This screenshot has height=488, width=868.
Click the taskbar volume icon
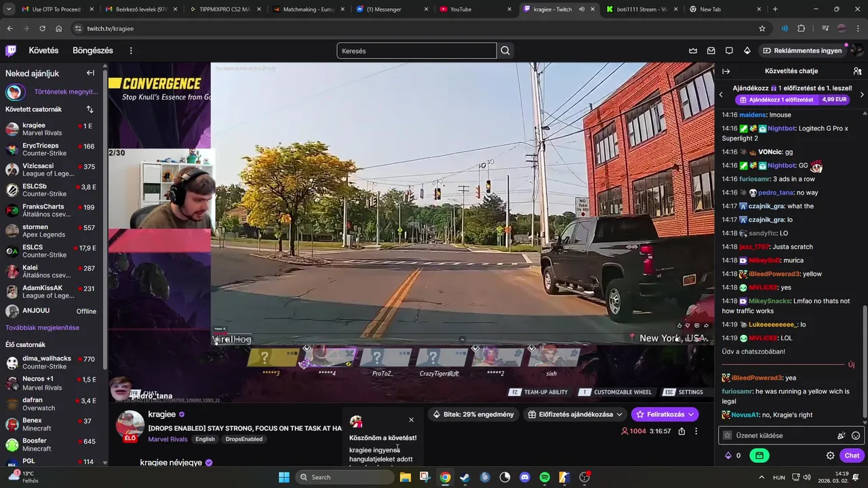tap(806, 477)
